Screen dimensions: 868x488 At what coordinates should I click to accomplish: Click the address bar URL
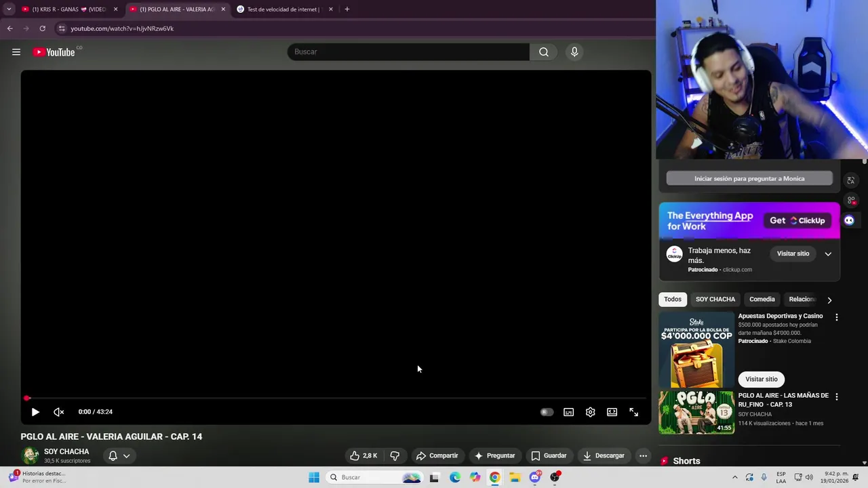122,28
